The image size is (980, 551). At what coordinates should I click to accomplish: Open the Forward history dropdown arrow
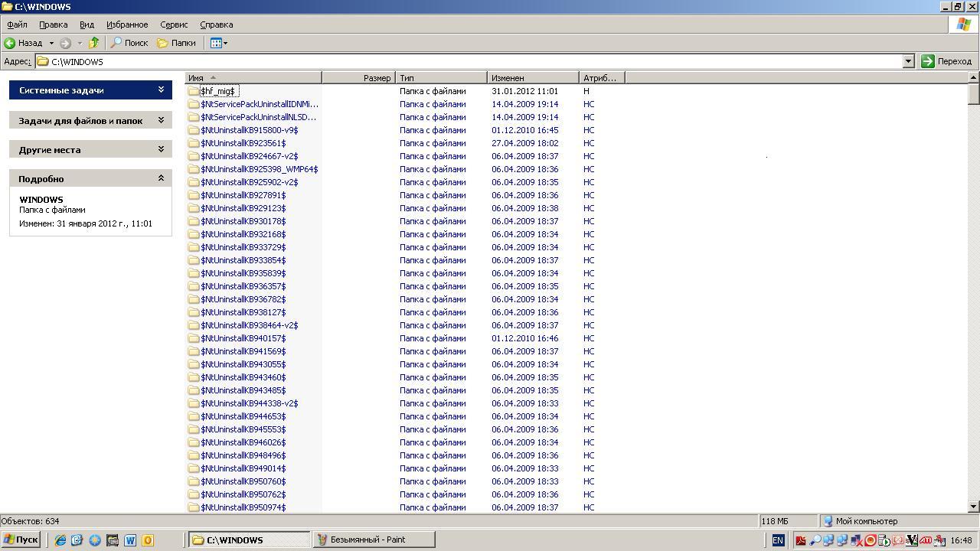(80, 43)
